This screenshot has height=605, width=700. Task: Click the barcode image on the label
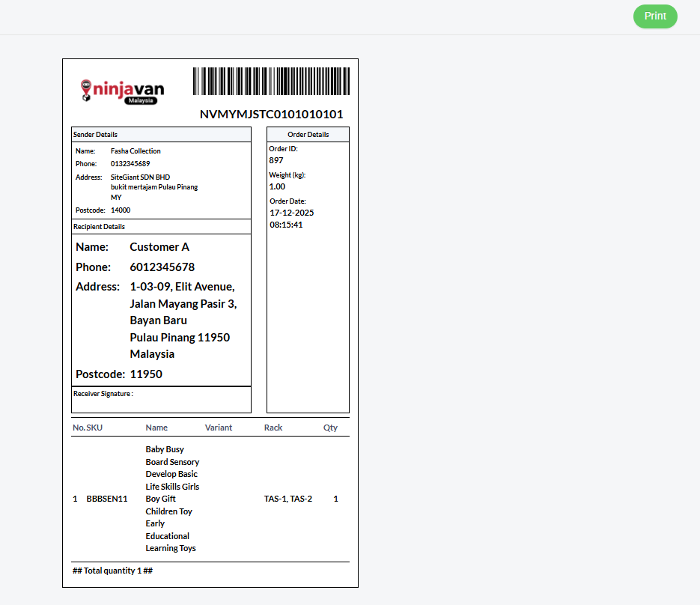point(271,82)
